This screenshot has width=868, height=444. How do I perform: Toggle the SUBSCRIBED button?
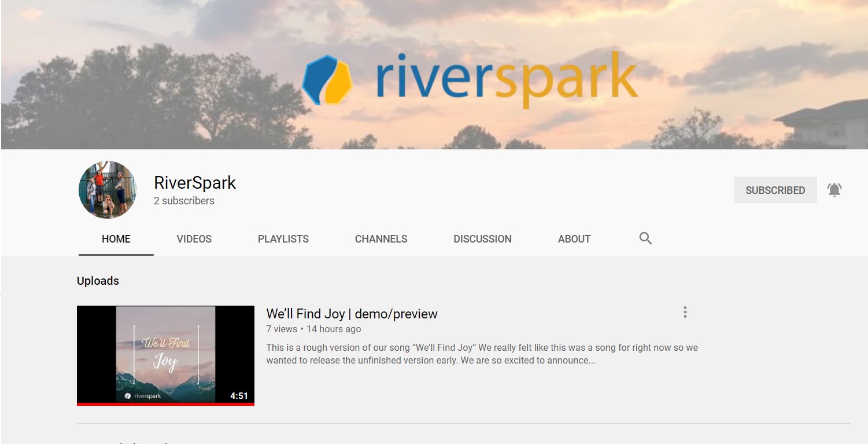pyautogui.click(x=775, y=190)
